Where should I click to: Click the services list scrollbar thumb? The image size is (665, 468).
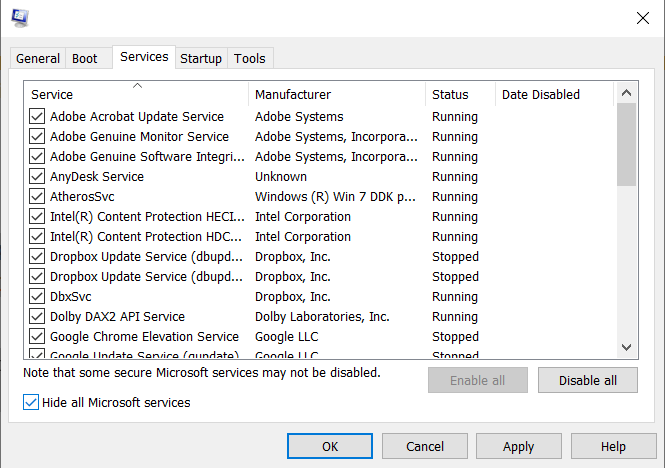click(626, 144)
